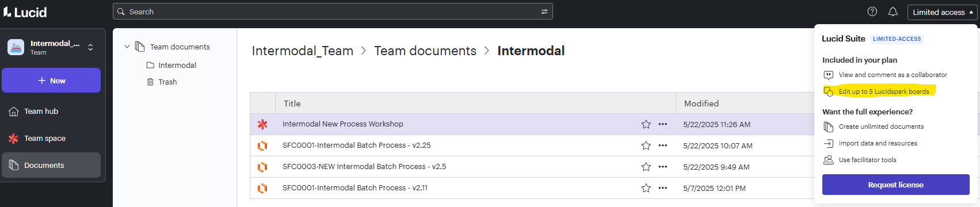
Task: Open more options for SFC0001 v2.11 document
Action: point(663,188)
